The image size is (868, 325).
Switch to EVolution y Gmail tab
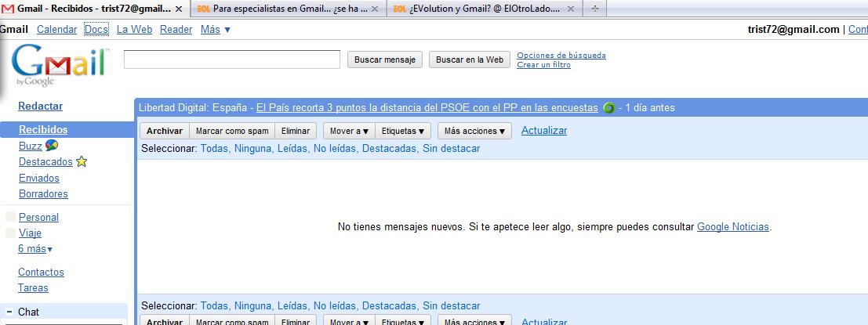coord(485,9)
